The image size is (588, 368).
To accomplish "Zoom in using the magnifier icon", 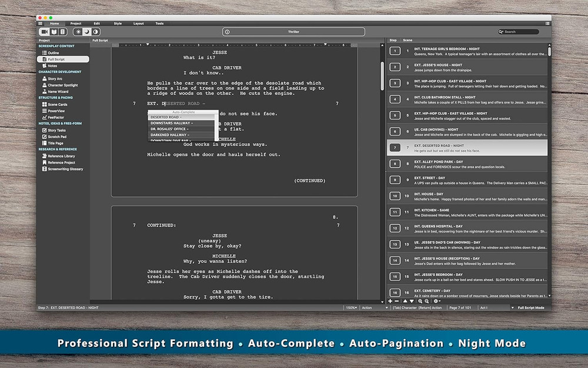I will tap(420, 300).
